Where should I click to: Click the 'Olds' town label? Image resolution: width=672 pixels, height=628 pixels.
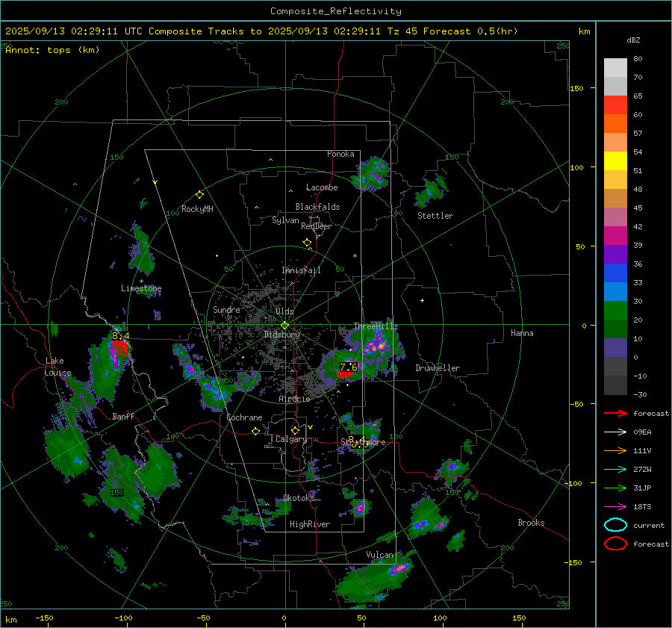(x=284, y=311)
